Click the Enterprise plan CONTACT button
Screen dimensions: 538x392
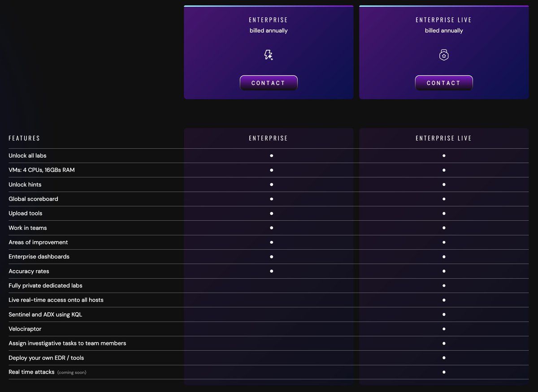coord(269,83)
